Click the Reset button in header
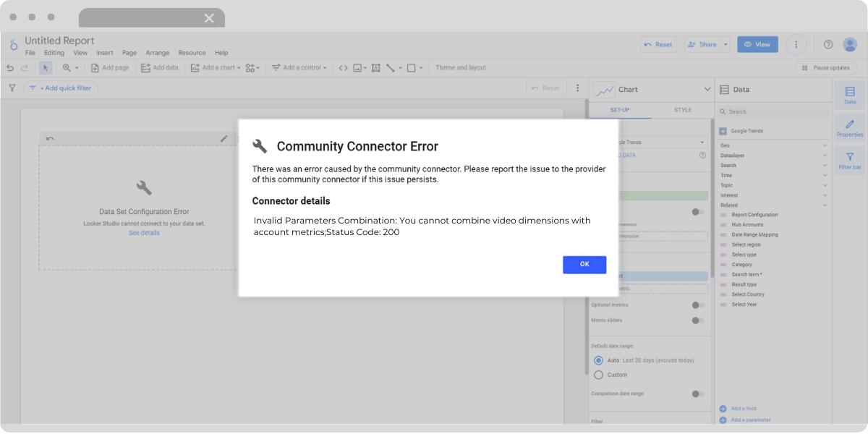Viewport: 868px width, 434px height. 659,45
